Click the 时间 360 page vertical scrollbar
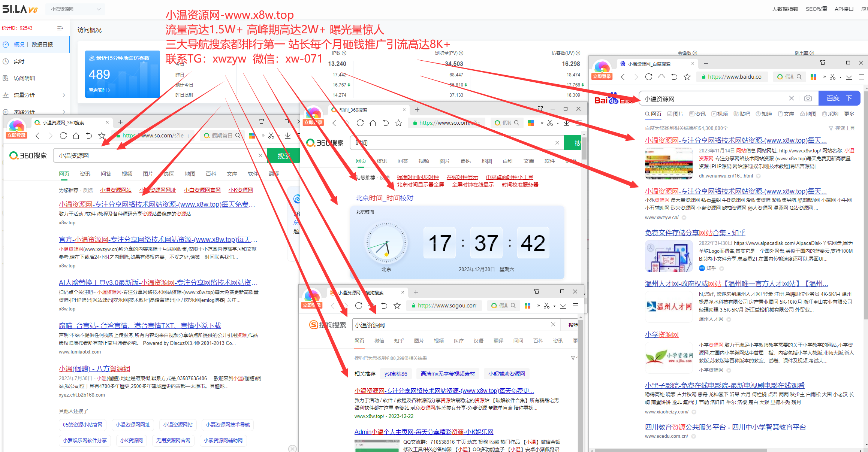This screenshot has height=452, width=868. [584, 148]
